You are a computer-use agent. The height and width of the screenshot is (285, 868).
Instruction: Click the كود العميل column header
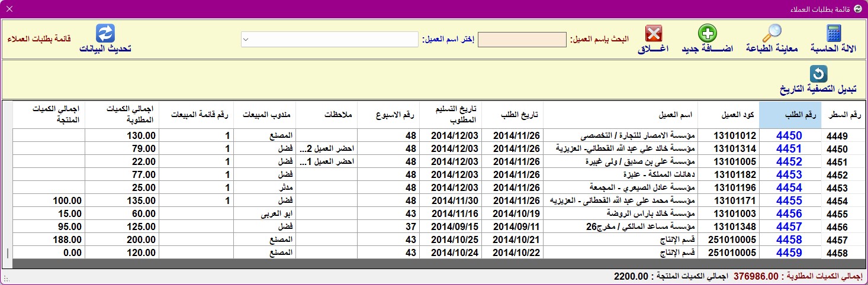point(729,115)
